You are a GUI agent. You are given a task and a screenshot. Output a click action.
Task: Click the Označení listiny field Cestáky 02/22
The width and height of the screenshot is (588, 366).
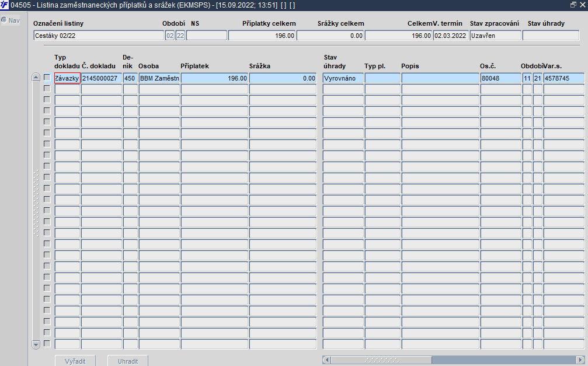click(99, 36)
